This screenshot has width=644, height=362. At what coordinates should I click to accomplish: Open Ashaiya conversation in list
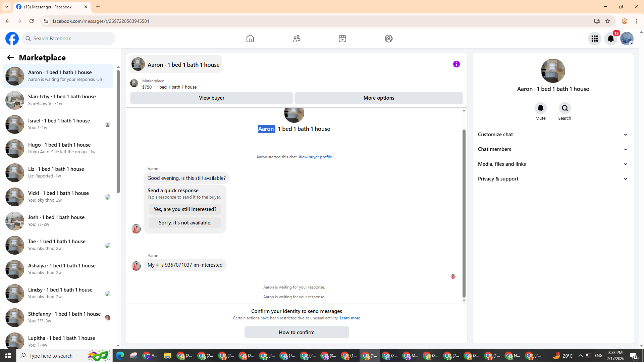pos(58,269)
